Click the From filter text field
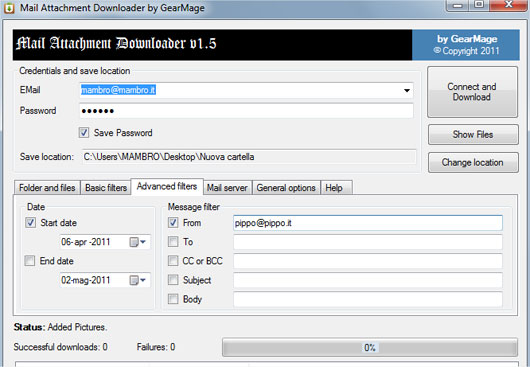The width and height of the screenshot is (530, 367). point(368,223)
